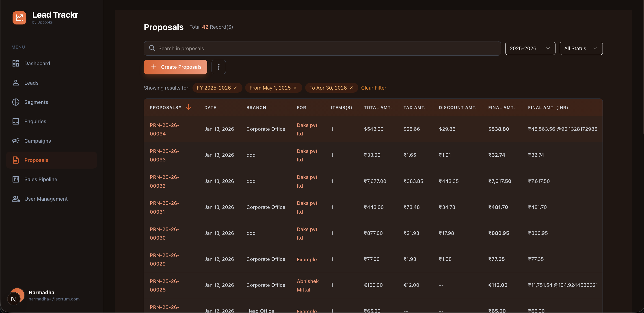Open the Dashboard grid icon

coord(16,63)
